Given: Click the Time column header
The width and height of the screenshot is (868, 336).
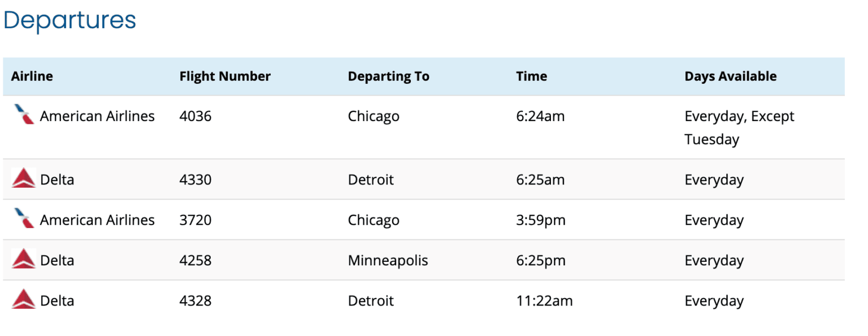Looking at the screenshot, I should point(531,76).
